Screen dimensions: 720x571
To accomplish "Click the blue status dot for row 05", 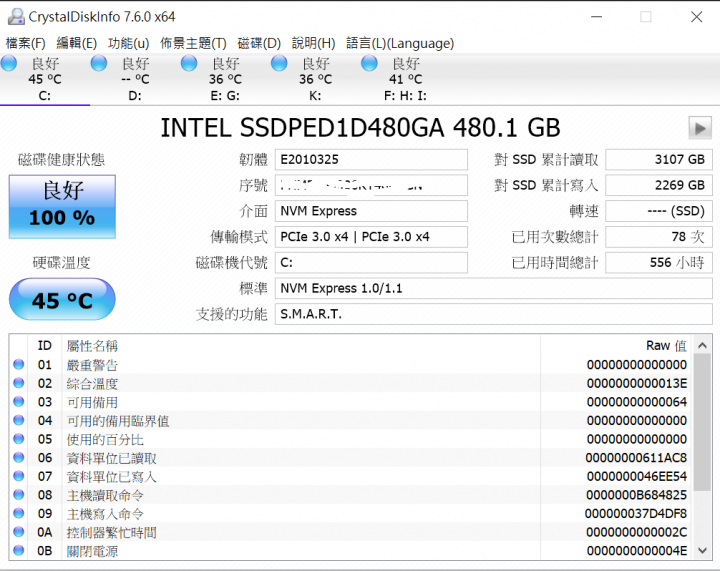I will (19, 439).
